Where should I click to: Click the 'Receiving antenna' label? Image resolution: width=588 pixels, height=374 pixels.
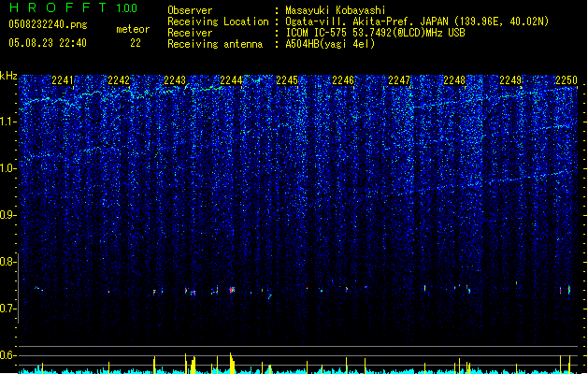tap(215, 44)
